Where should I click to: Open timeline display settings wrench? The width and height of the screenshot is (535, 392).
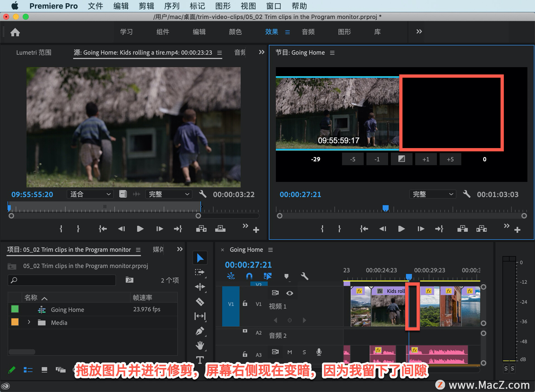(x=304, y=276)
